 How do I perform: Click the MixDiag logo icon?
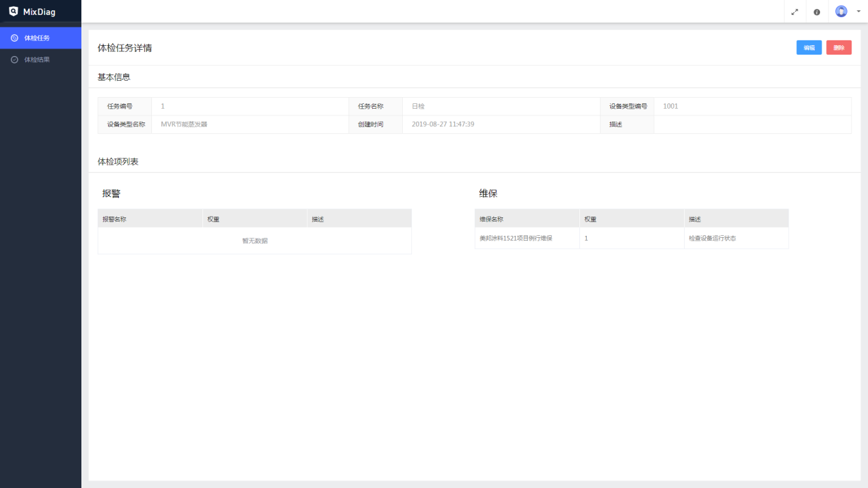(13, 11)
